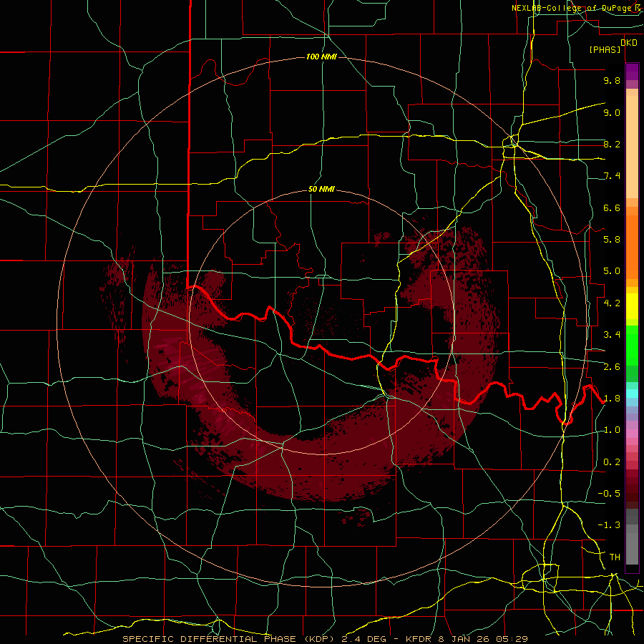Click the 5.8 scale value
This screenshot has height=644, width=644.
612,240
